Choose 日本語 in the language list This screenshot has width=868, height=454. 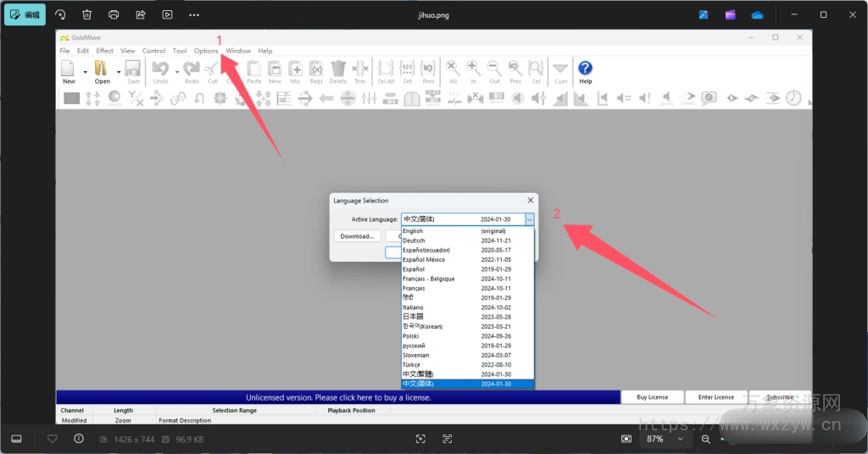click(414, 317)
